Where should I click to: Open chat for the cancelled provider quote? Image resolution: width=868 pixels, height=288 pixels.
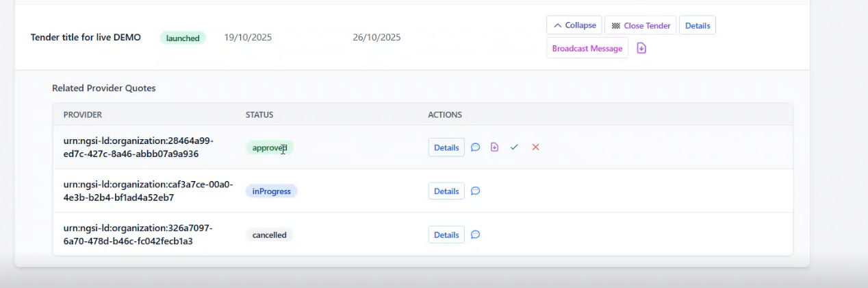coord(475,235)
